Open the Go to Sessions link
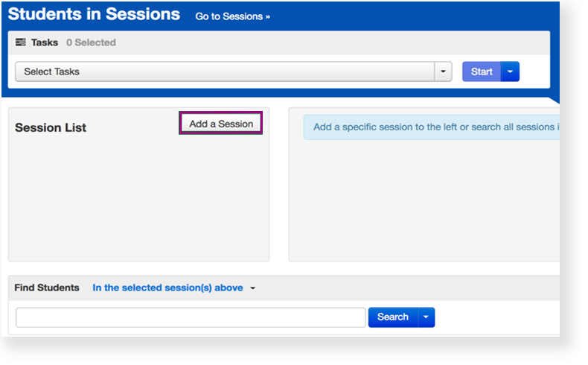This screenshot has height=365, width=588. click(232, 16)
